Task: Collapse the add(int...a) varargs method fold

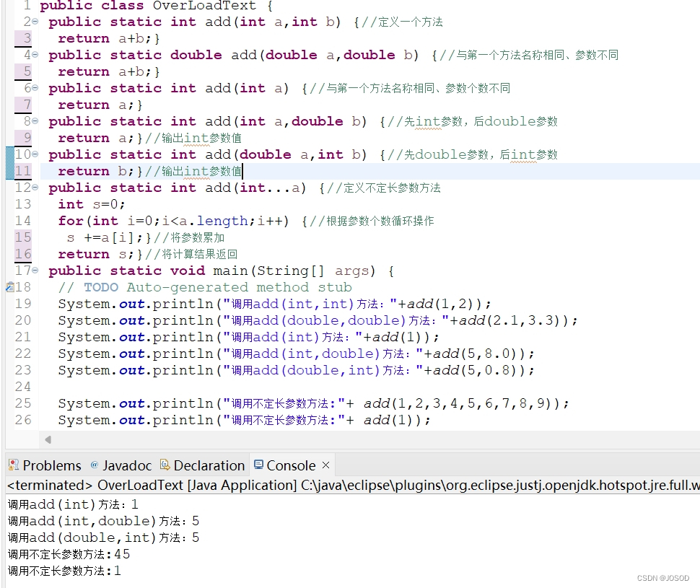Action: click(x=35, y=187)
